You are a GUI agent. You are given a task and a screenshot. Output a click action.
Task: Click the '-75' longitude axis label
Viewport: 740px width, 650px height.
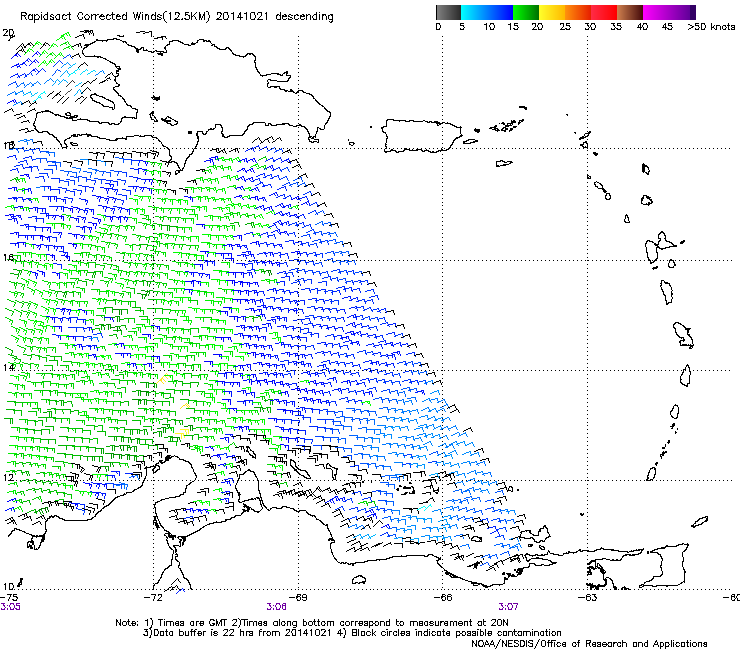pyautogui.click(x=9, y=598)
